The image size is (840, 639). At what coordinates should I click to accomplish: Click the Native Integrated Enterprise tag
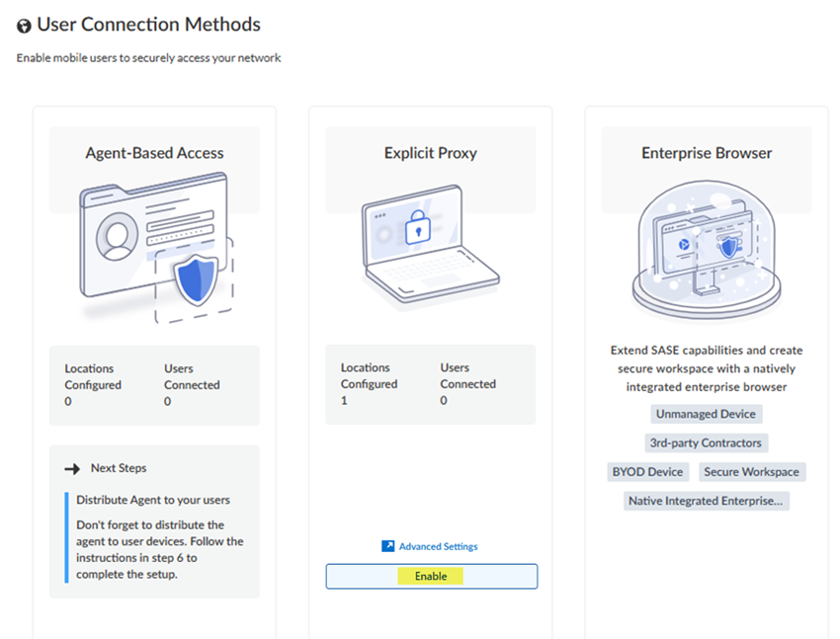706,501
